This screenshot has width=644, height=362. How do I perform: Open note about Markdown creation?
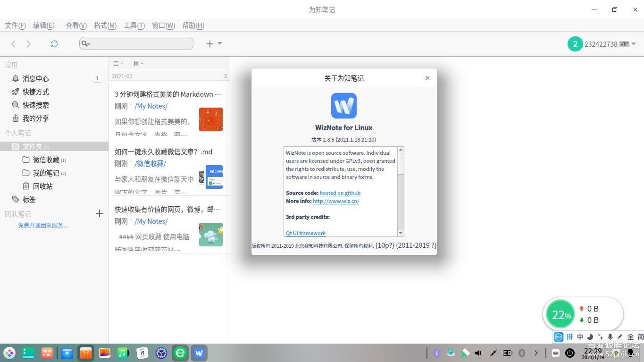[169, 109]
